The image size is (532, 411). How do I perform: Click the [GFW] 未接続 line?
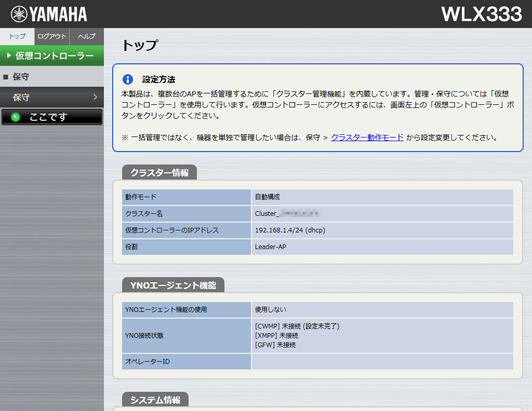pyautogui.click(x=275, y=345)
